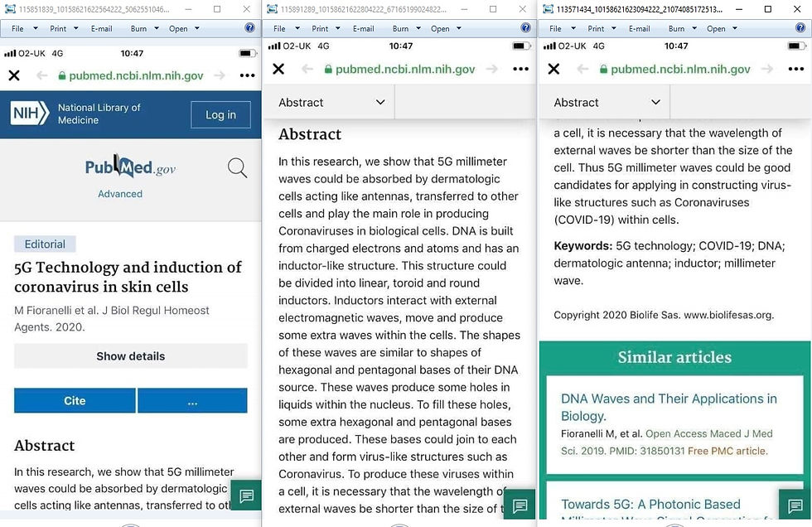
Task: Click forward arrow in left phone browser
Action: tap(220, 75)
